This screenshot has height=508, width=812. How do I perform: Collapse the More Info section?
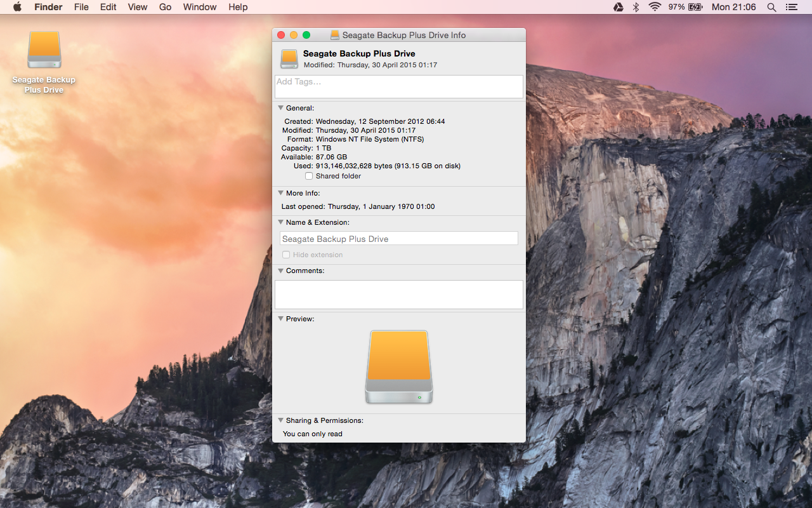click(280, 193)
